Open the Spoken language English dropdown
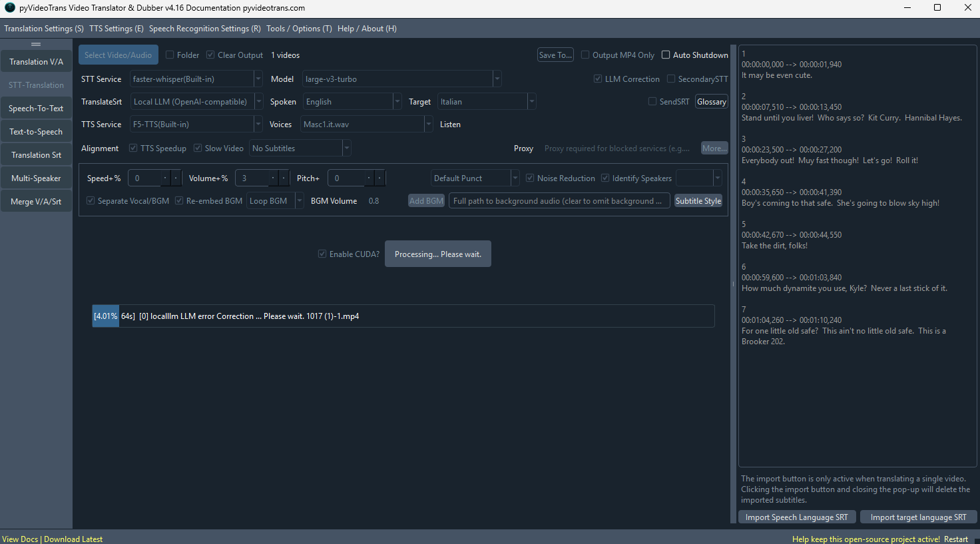This screenshot has width=980, height=544. pyautogui.click(x=352, y=102)
